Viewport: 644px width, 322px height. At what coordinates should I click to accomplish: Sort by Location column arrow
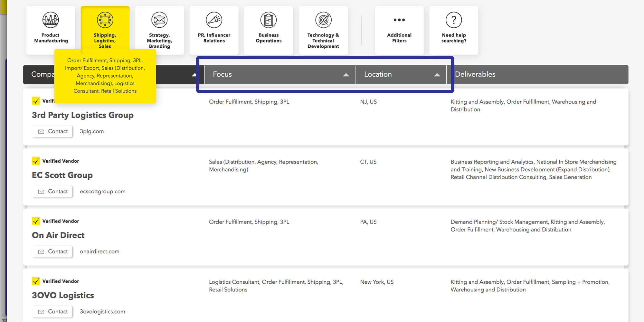click(437, 75)
